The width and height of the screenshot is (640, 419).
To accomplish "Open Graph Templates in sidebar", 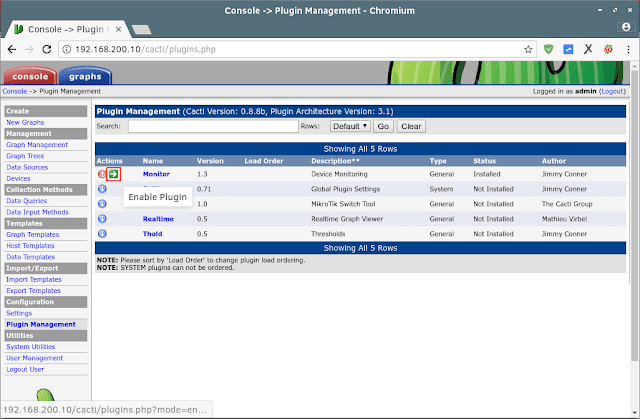I will (x=33, y=235).
